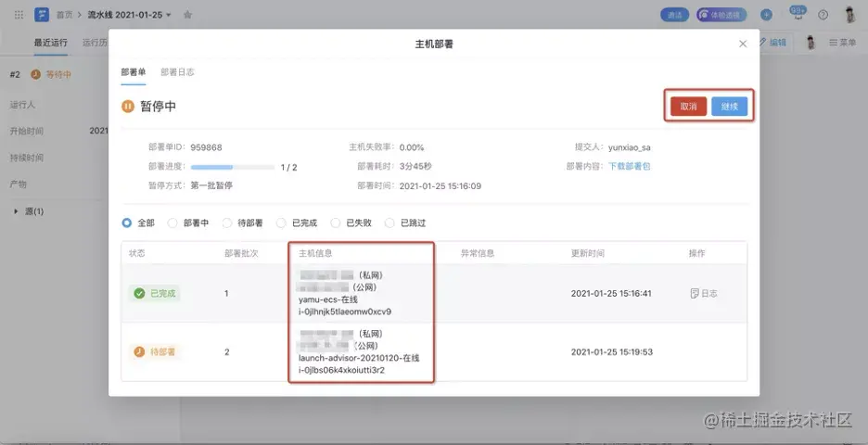Select the 部署中 radio filter
The height and width of the screenshot is (445, 868).
tap(172, 223)
